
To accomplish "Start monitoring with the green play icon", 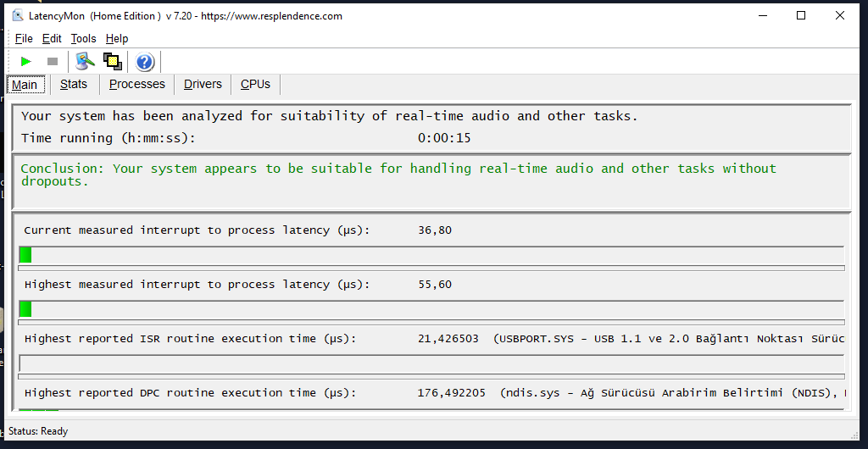I will pyautogui.click(x=26, y=61).
